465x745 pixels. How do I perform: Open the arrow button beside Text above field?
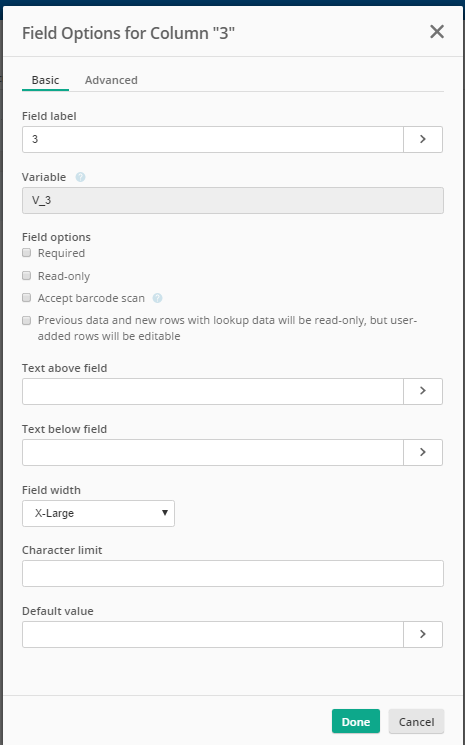[x=423, y=391]
